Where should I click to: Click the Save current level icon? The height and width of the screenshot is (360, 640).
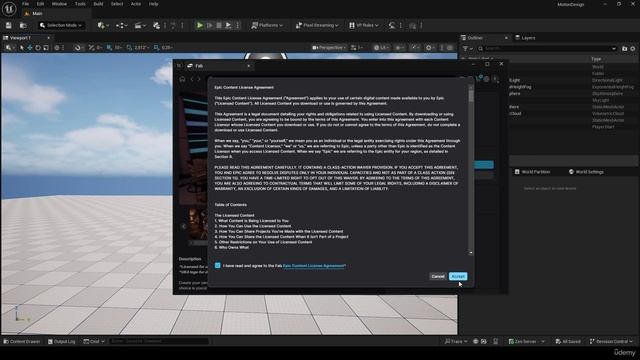[x=9, y=25]
